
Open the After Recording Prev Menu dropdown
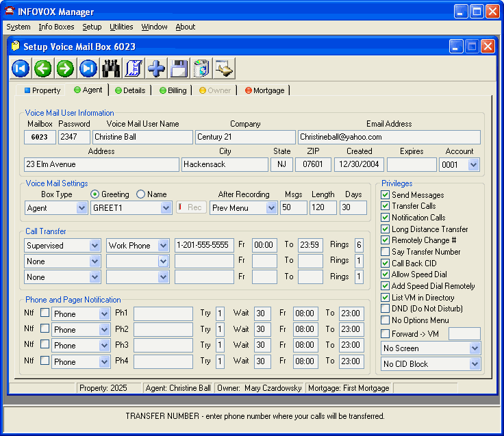(271, 208)
